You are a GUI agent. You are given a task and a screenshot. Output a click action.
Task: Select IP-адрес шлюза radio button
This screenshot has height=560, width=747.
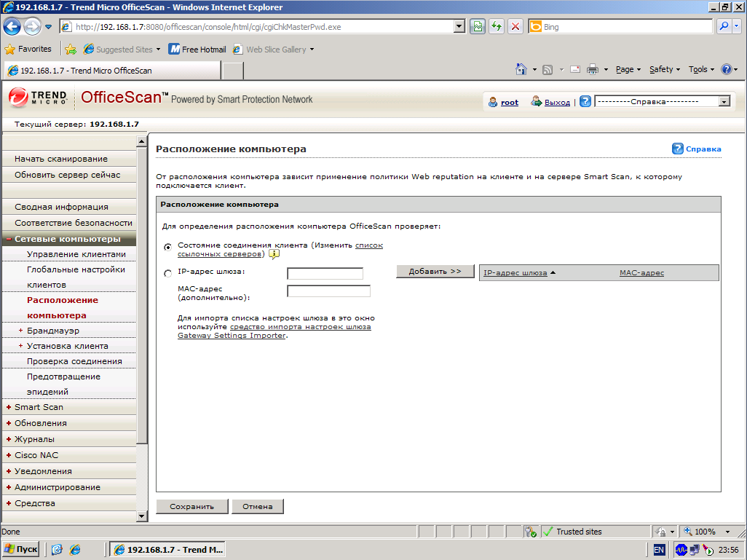click(167, 274)
